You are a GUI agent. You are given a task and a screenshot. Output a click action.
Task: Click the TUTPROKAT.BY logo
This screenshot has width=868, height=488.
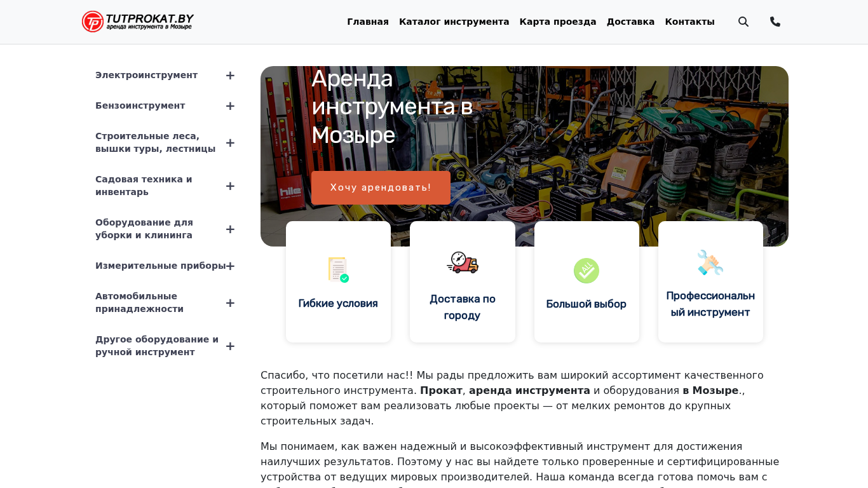pyautogui.click(x=138, y=22)
